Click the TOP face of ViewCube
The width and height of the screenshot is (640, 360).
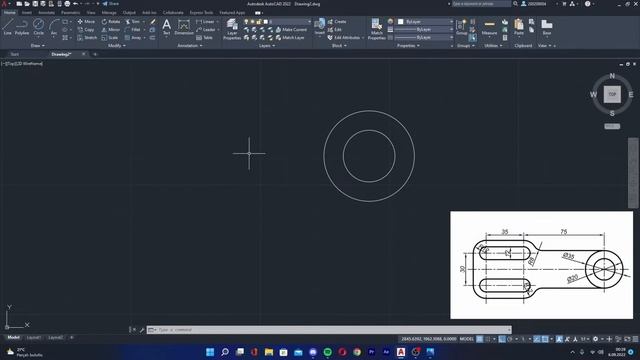pyautogui.click(x=612, y=94)
